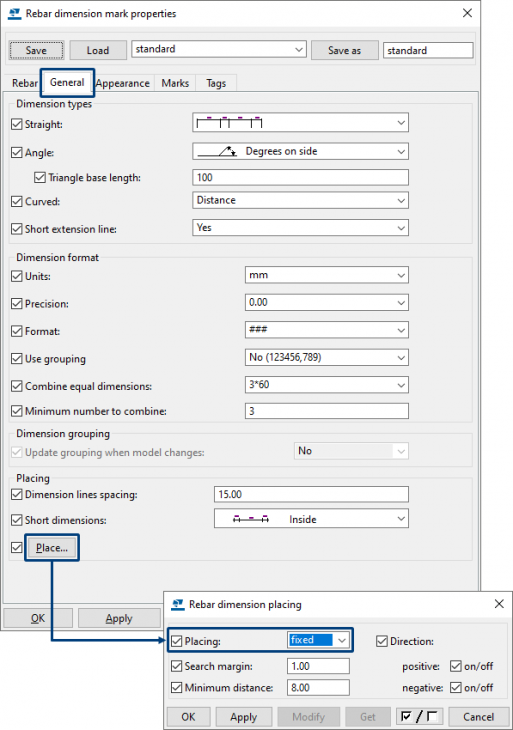Screen dimensions: 513x730
Task: Open the Marks tab
Action: tap(175, 83)
